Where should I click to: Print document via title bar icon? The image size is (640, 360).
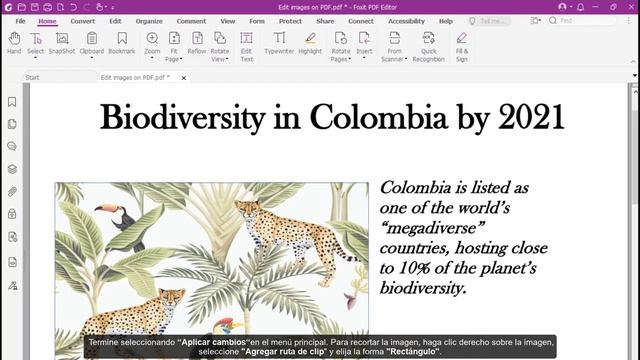[x=48, y=7]
